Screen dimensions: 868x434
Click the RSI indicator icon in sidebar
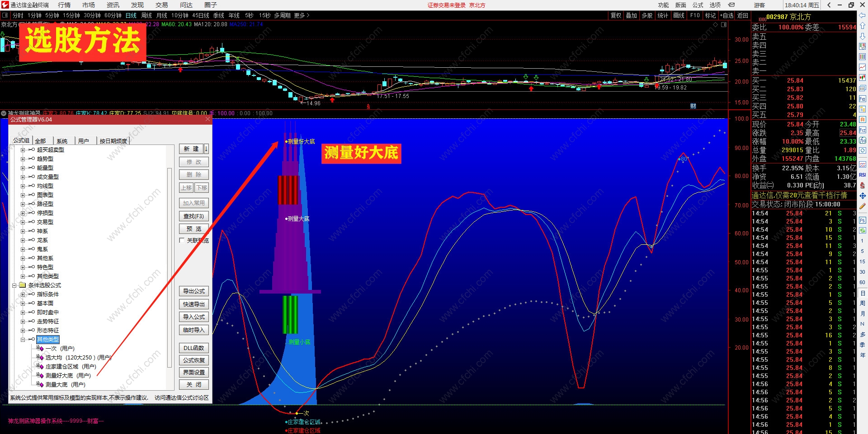click(x=863, y=175)
